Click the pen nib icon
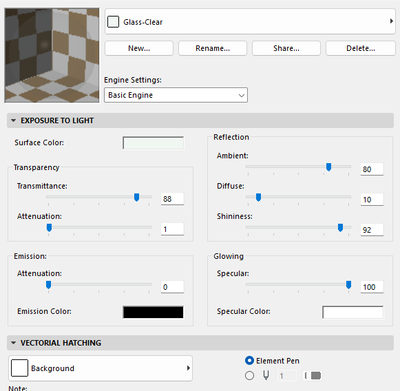This screenshot has width=400, height=391. coord(266,376)
